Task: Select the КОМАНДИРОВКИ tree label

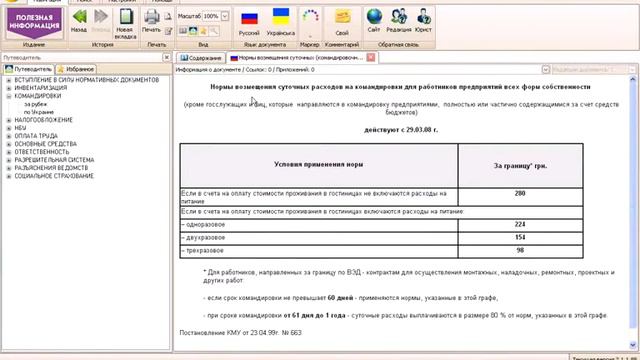Action: (38, 96)
